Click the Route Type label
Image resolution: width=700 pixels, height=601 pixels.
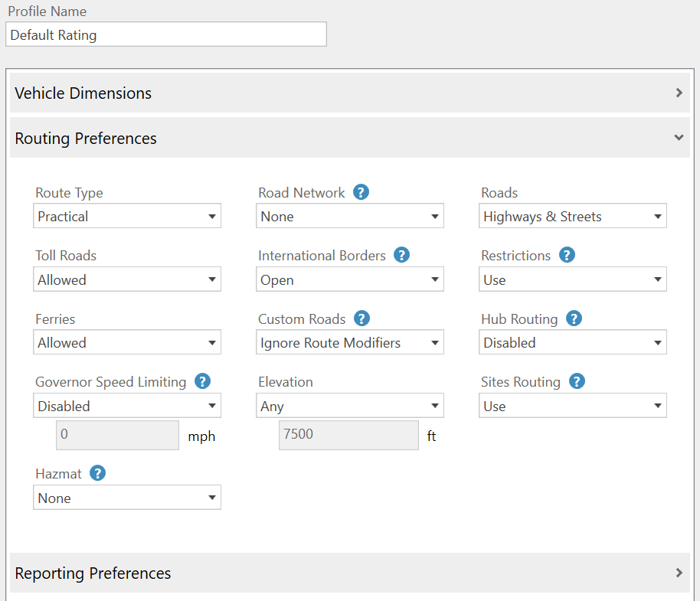69,193
